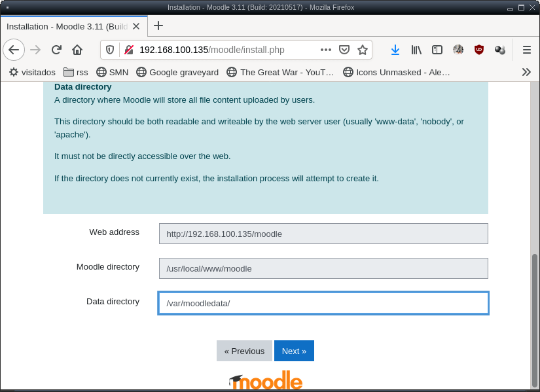Image resolution: width=540 pixels, height=392 pixels.
Task: Open the rss bookmarks folder
Action: 76,73
